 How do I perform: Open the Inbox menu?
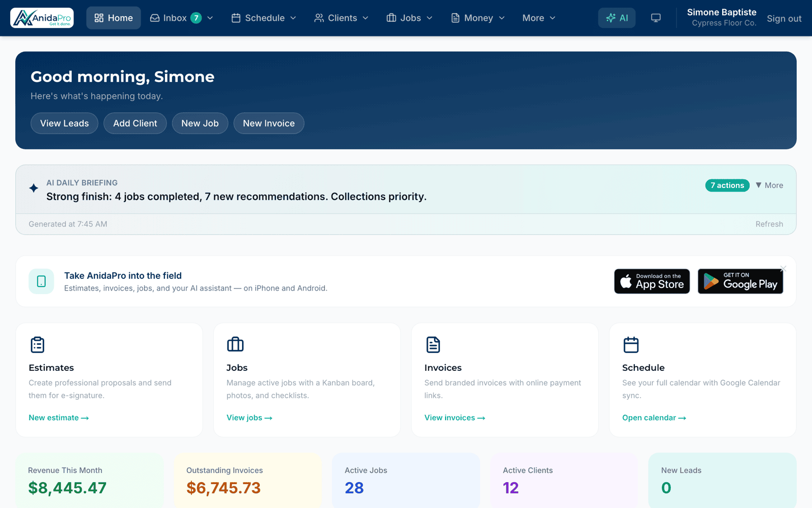[181, 18]
